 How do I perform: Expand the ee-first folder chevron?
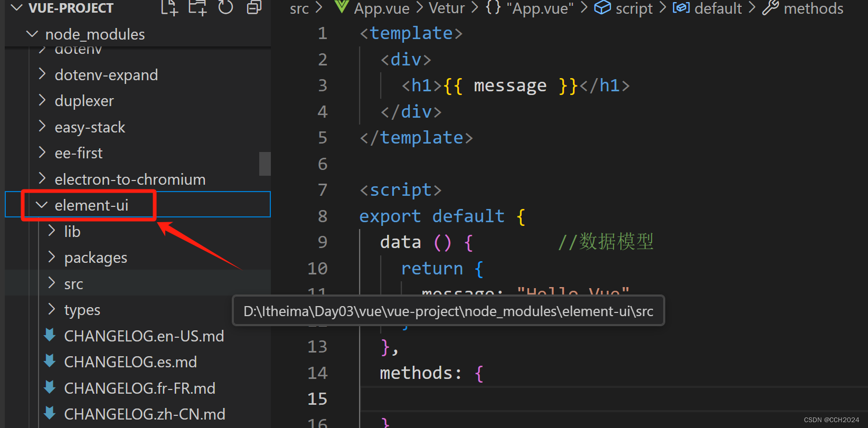42,153
